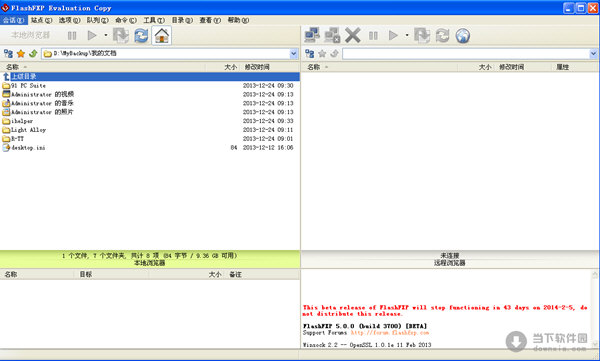Click the remote up-directory arrow icon
This screenshot has width=600, height=361.
tap(334, 54)
